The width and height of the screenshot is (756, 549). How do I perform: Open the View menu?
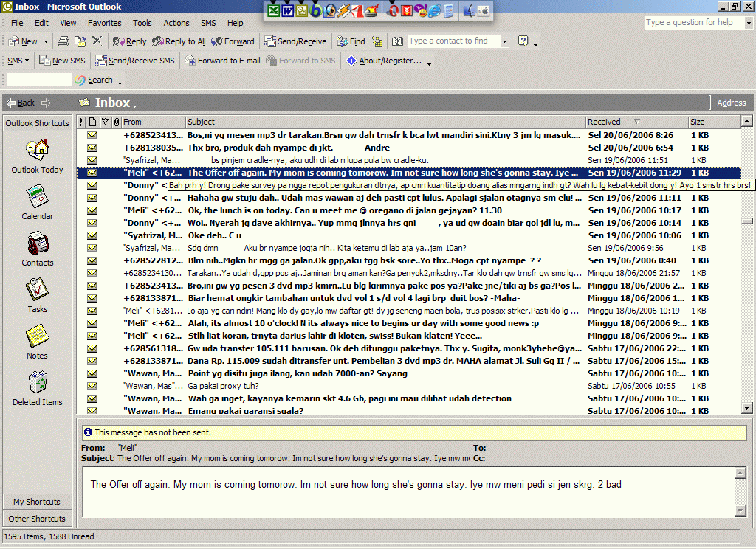tap(68, 23)
